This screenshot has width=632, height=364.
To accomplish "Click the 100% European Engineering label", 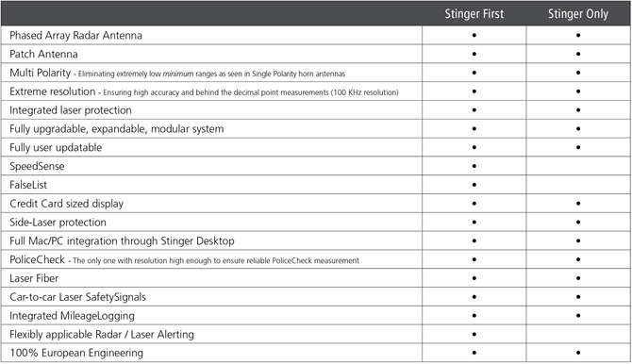I will pos(76,353).
